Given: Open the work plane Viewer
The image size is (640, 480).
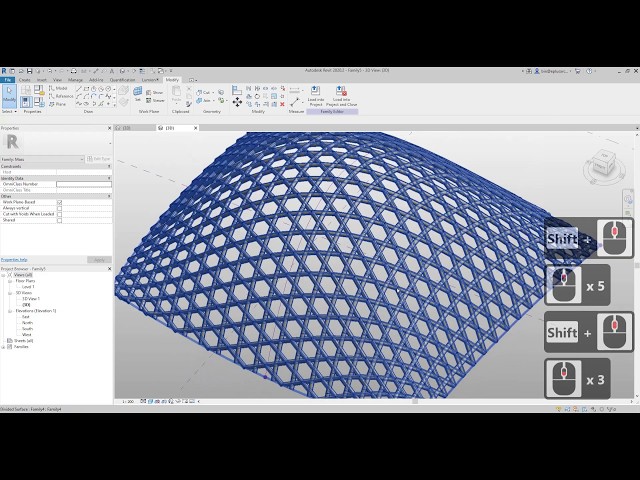Looking at the screenshot, I should 155,100.
